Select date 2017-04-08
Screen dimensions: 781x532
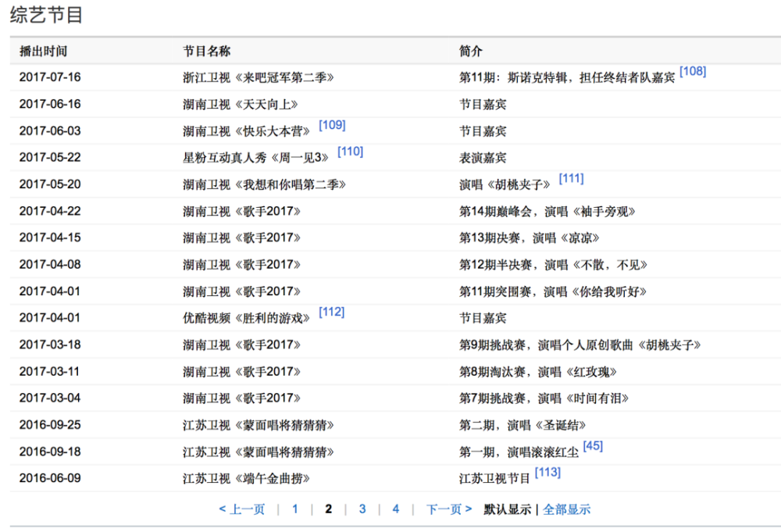tap(50, 265)
